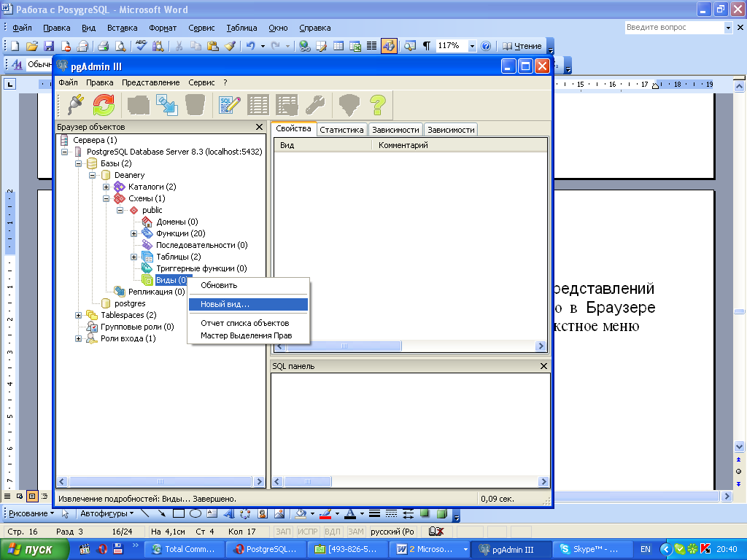Choose Отчет списка объектов menu entry
Image resolution: width=747 pixels, height=560 pixels.
click(248, 323)
